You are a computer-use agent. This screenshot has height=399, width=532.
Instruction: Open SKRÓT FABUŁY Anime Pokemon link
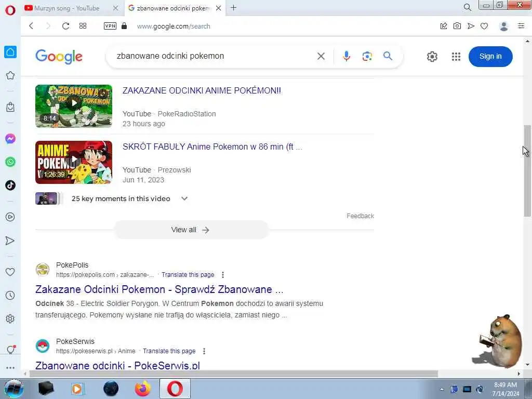pos(212,147)
